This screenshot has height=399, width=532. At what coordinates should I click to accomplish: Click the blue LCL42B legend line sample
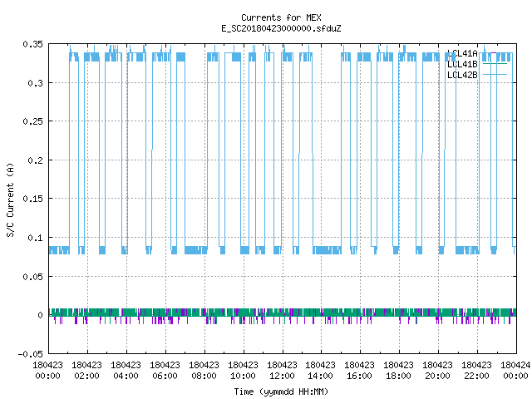(x=495, y=75)
